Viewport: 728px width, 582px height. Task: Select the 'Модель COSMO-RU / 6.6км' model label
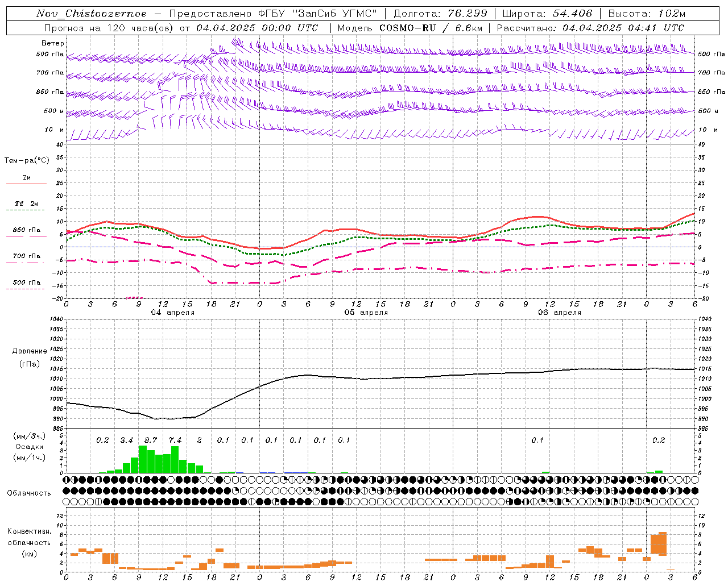pyautogui.click(x=410, y=28)
